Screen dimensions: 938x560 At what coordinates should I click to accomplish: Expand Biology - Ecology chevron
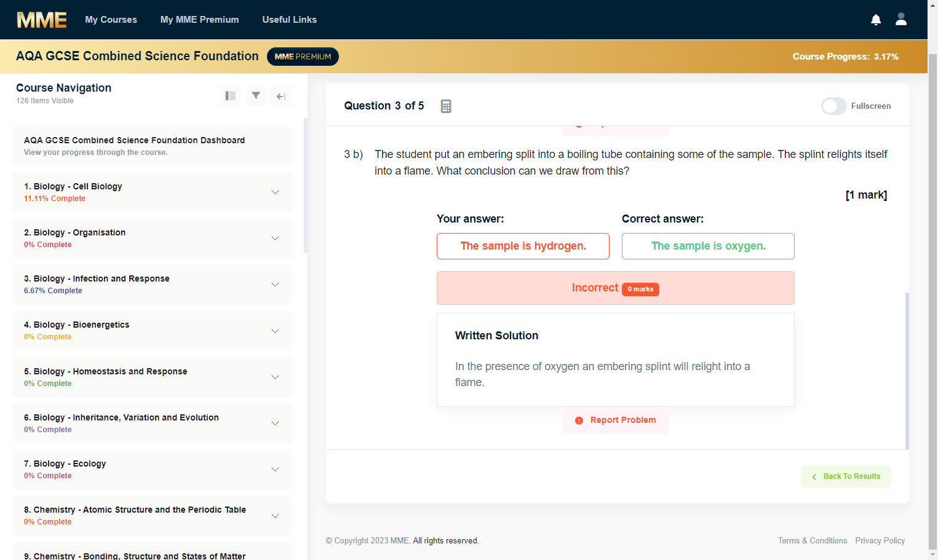click(275, 469)
